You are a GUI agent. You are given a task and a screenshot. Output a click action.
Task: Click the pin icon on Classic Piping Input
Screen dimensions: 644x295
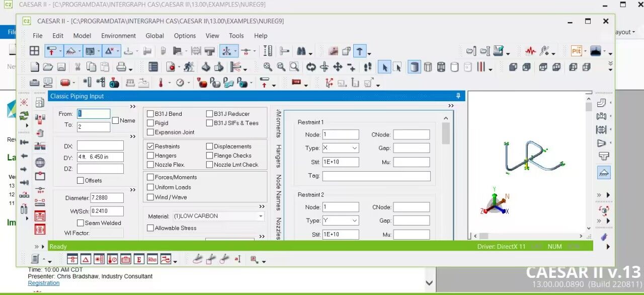(458, 96)
